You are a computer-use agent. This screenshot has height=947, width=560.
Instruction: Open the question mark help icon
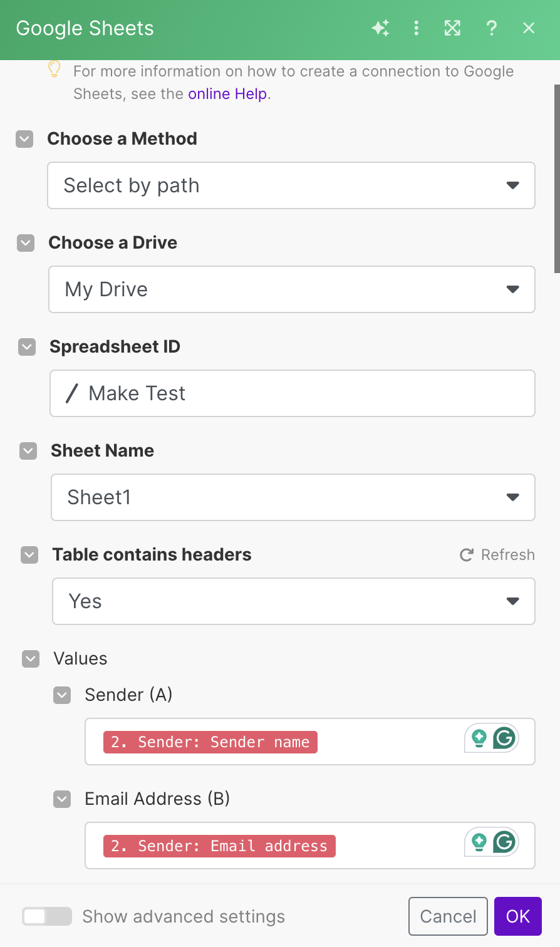[x=492, y=28]
